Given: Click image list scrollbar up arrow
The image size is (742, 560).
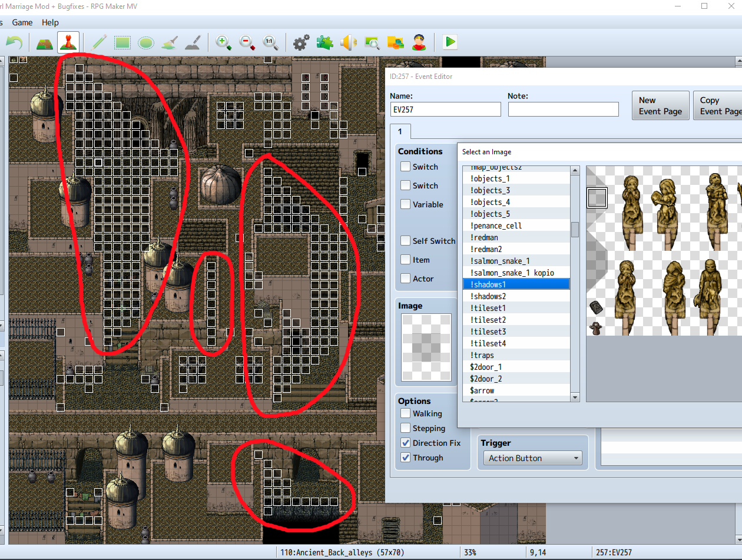Looking at the screenshot, I should tap(575, 171).
